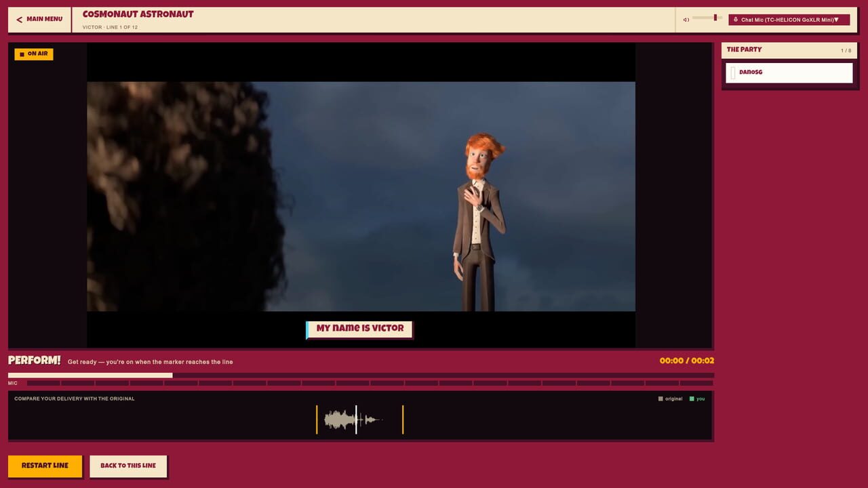Click the original audio waveform

tap(353, 420)
